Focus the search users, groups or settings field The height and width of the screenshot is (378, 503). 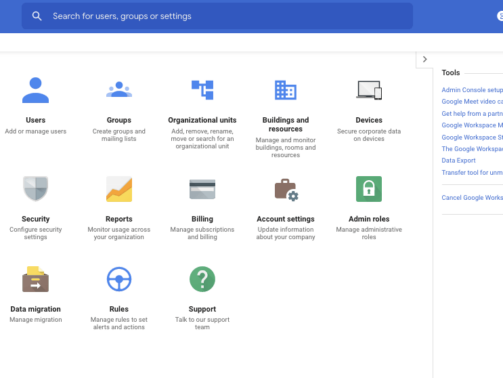pos(217,16)
